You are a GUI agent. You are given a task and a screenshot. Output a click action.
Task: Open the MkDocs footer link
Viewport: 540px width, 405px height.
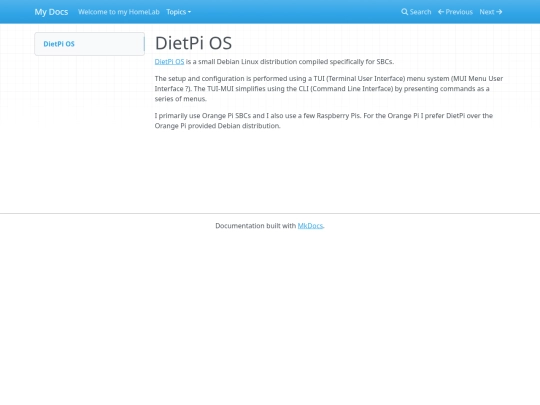click(x=310, y=226)
